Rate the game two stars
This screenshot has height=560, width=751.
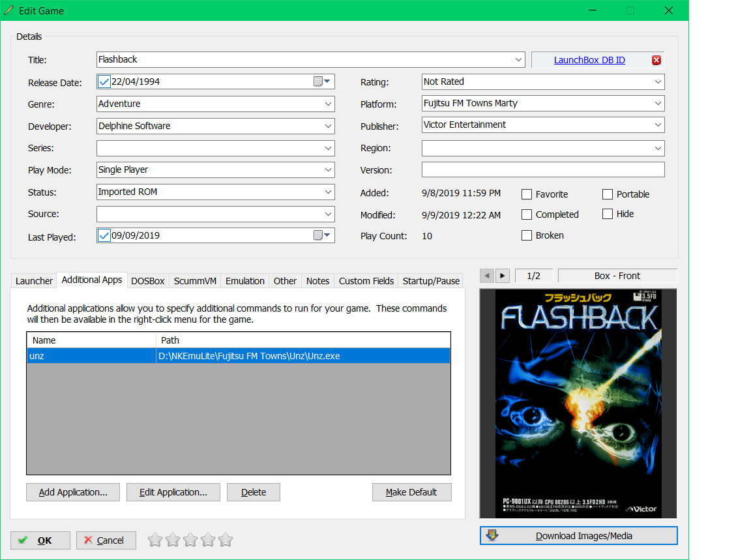tap(172, 540)
